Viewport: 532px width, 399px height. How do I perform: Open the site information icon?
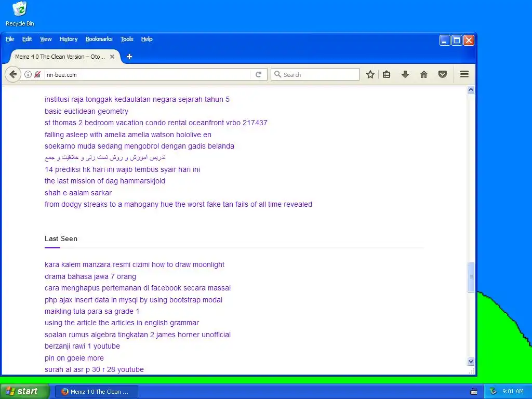pyautogui.click(x=28, y=74)
